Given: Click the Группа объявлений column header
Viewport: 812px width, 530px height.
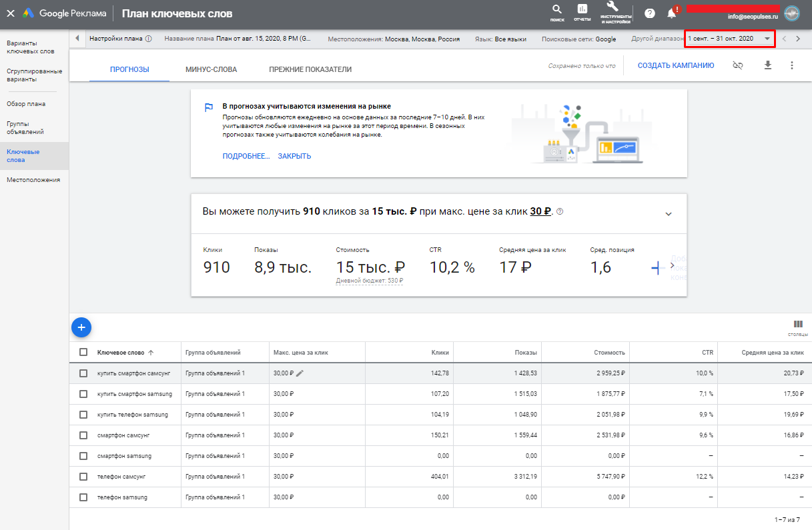Looking at the screenshot, I should pos(213,352).
